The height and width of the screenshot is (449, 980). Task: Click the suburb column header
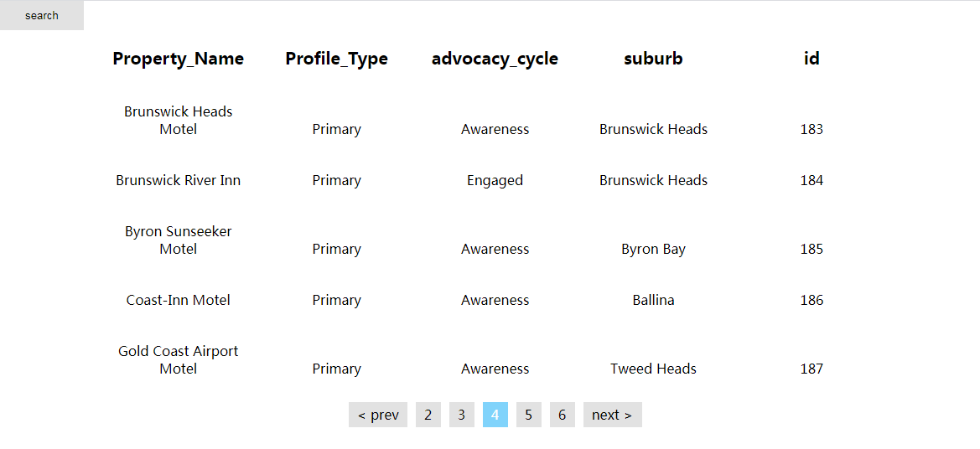(x=653, y=59)
